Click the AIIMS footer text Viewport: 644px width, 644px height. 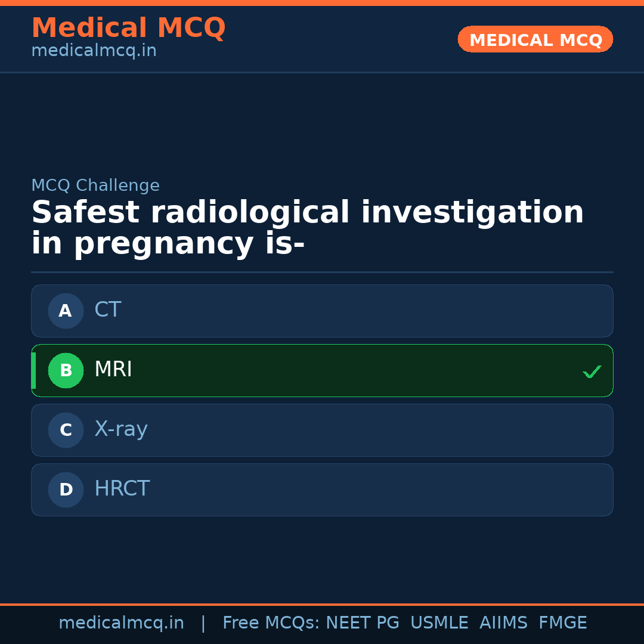[x=503, y=623]
